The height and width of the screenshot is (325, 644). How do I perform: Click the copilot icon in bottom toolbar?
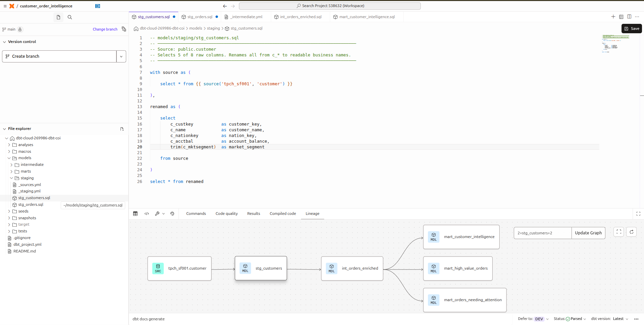click(172, 214)
